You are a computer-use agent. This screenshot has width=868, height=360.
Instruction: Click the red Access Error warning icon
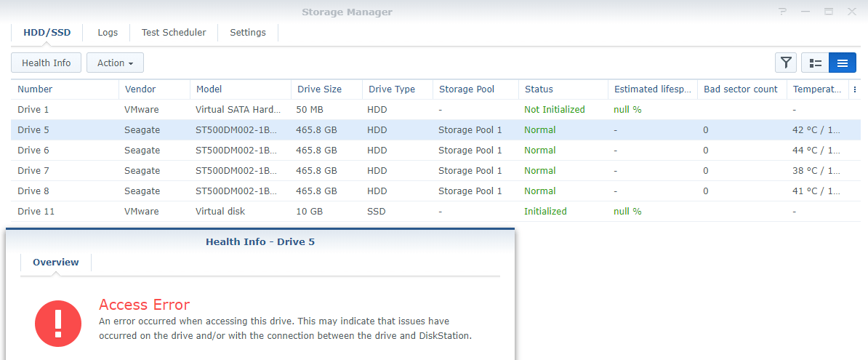57,324
